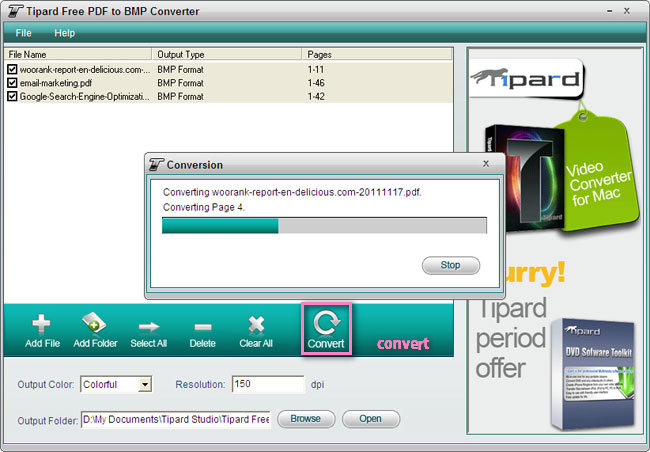Select the Google-Search-Engine-Optimizati file name
The image size is (650, 452).
(x=85, y=97)
